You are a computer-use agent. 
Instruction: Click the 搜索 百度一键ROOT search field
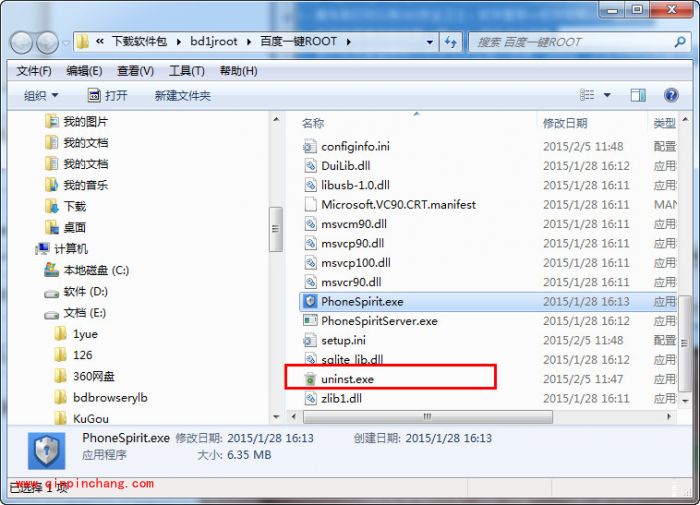pos(572,42)
